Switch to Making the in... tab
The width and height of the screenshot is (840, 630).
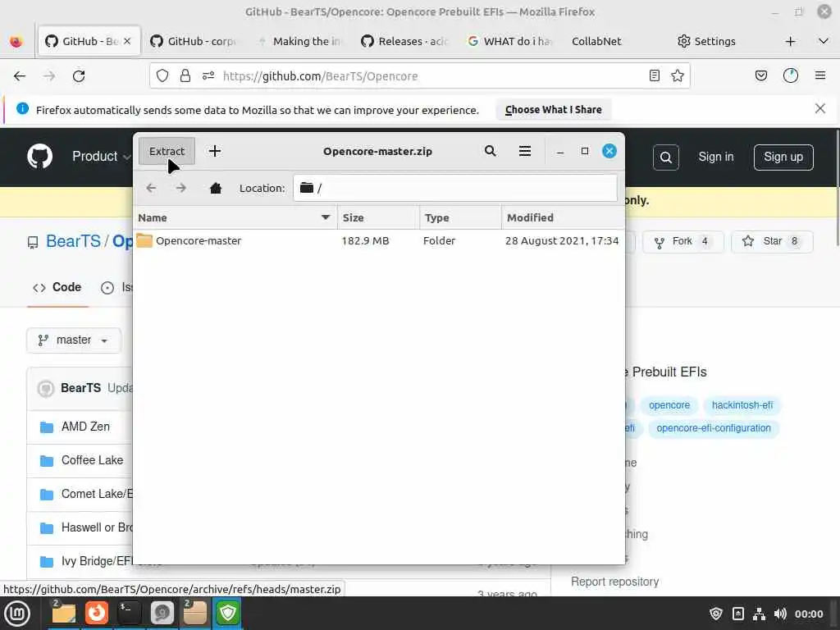pyautogui.click(x=299, y=41)
